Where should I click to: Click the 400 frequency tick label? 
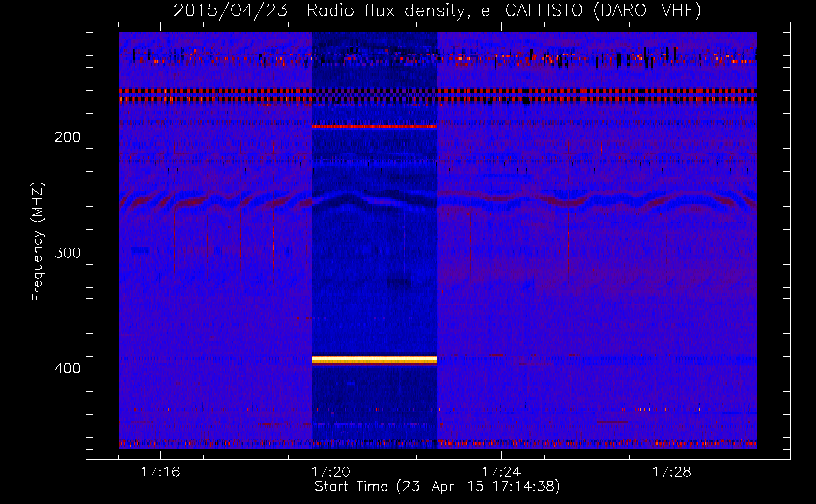pos(68,368)
